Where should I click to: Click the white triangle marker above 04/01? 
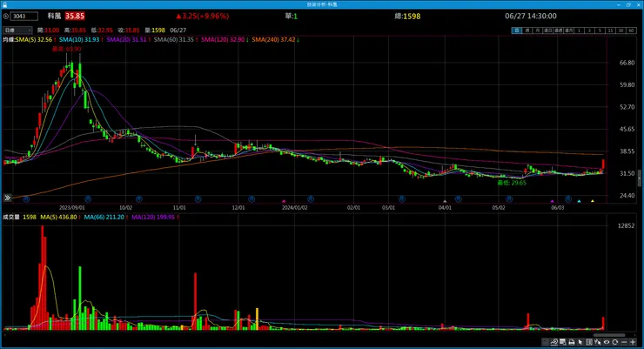(445, 201)
